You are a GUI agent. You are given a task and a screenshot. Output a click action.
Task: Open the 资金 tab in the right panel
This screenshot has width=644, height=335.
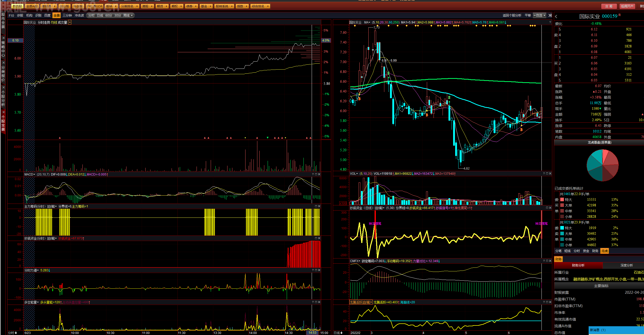click(x=586, y=251)
